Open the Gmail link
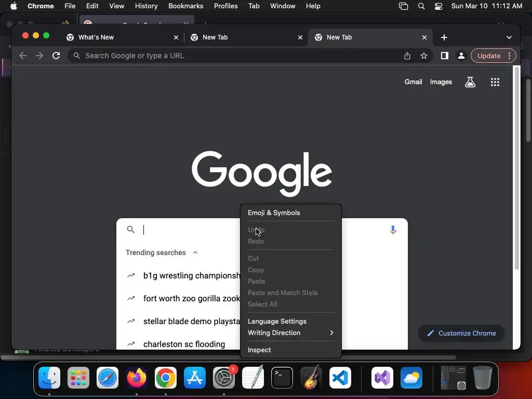The image size is (532, 399). [413, 82]
